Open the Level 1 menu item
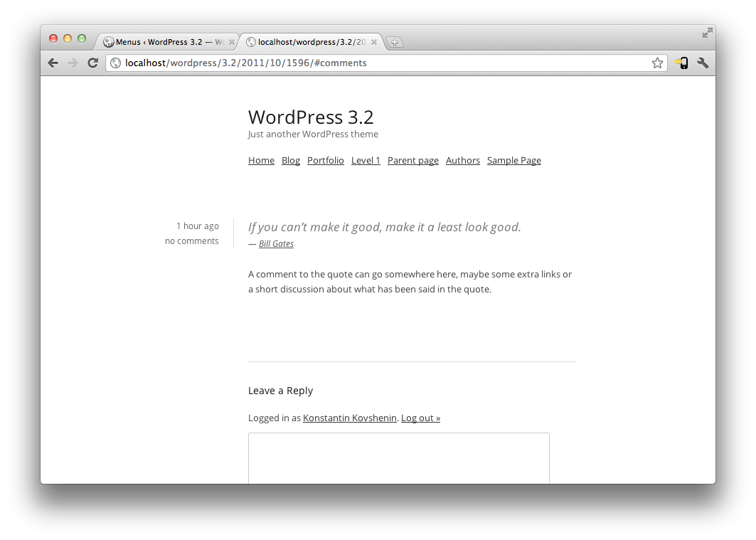 tap(366, 161)
